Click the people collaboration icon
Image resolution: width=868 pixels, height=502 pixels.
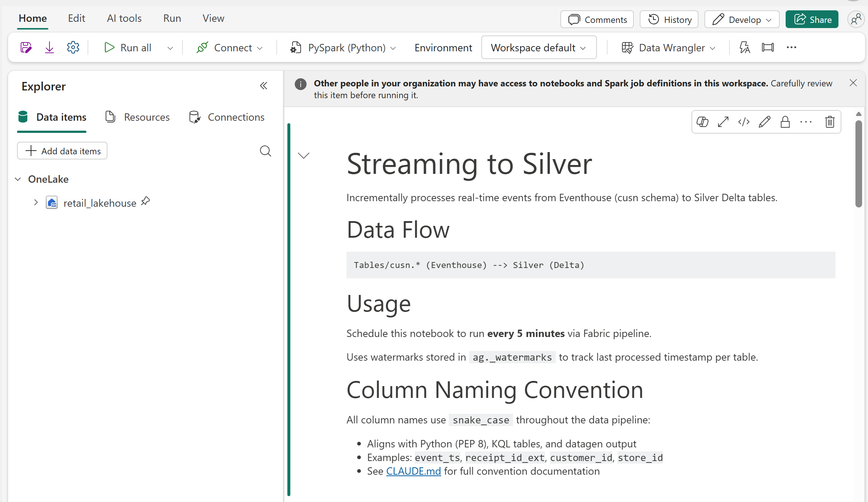(856, 20)
